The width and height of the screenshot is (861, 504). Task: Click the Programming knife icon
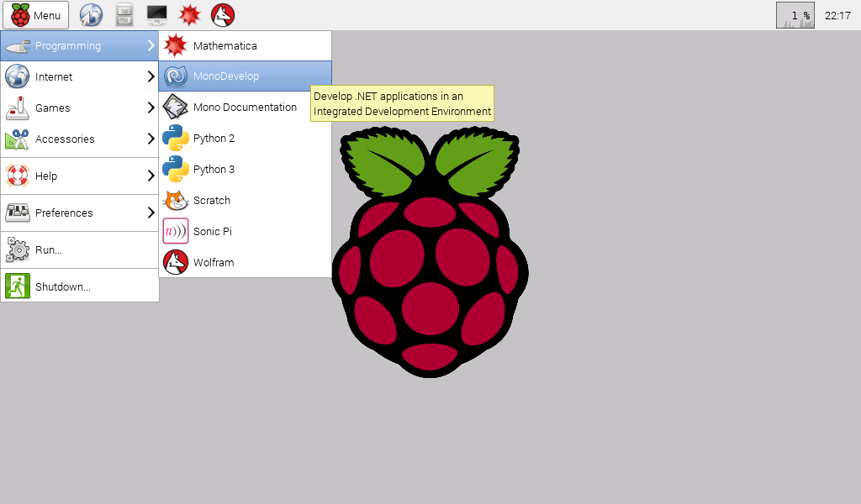[x=18, y=46]
